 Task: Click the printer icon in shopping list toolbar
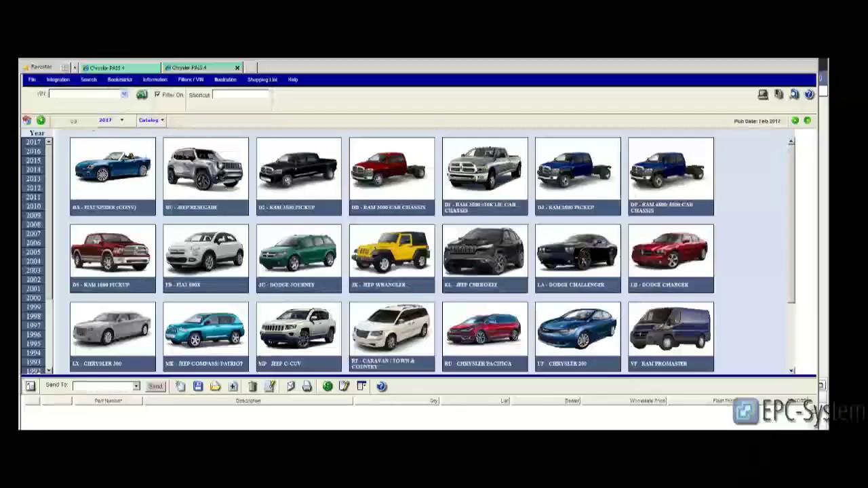pyautogui.click(x=307, y=386)
